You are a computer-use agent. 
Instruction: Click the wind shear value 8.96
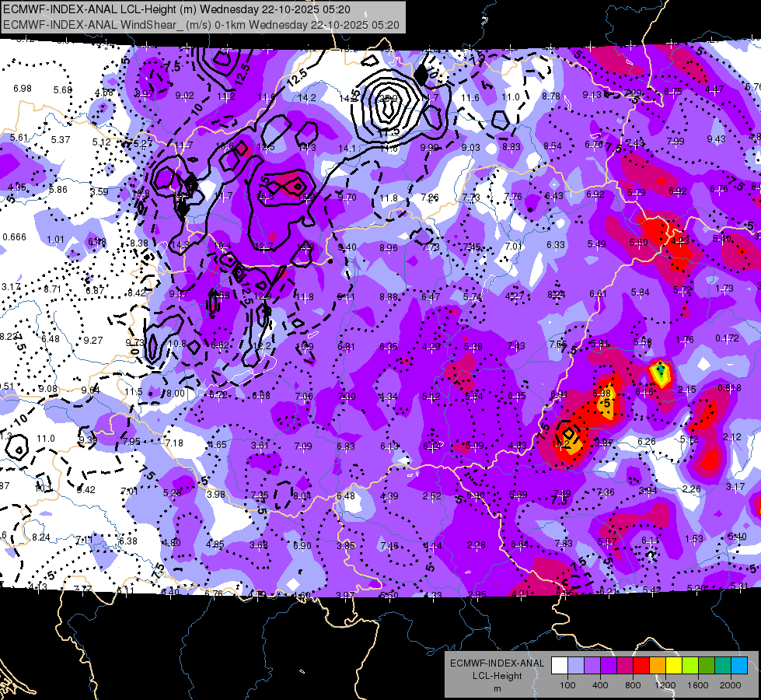tap(388, 248)
